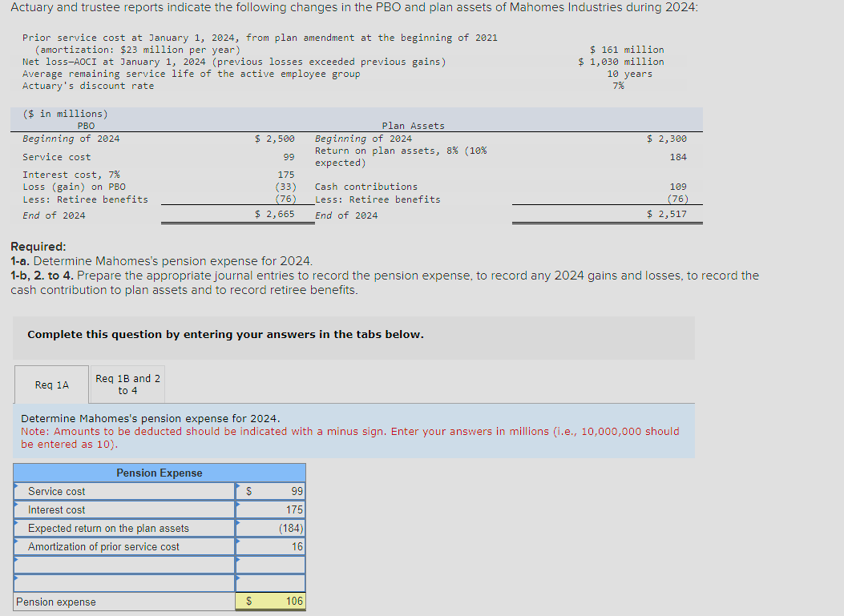
Task: Click the hint marker on Expected return row
Action: coord(16,524)
